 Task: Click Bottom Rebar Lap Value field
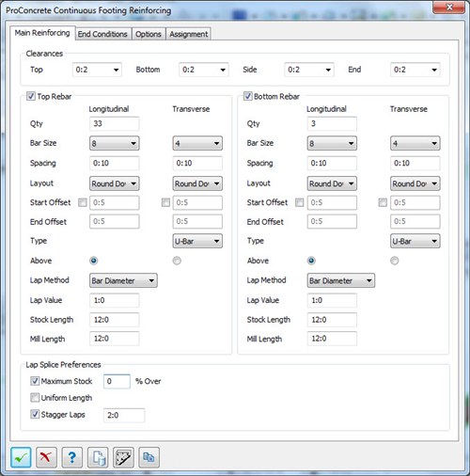point(332,300)
